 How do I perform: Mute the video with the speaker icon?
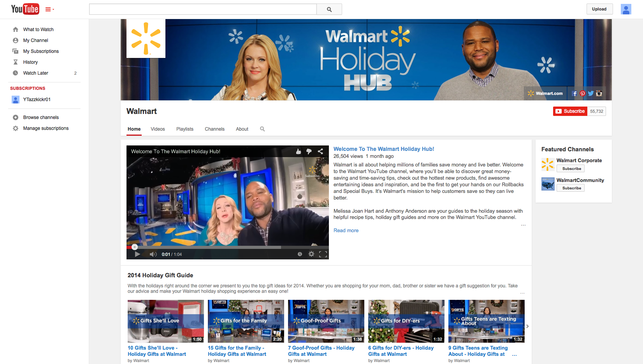pos(153,254)
